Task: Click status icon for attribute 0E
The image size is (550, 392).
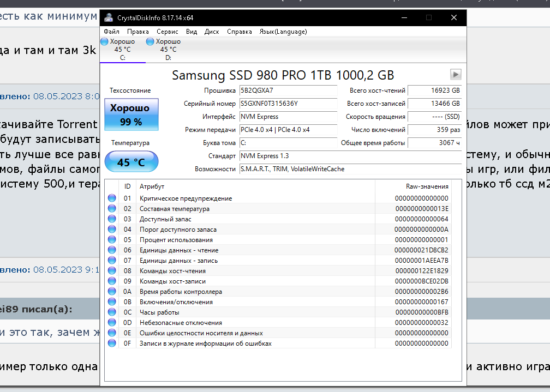Action: point(112,333)
